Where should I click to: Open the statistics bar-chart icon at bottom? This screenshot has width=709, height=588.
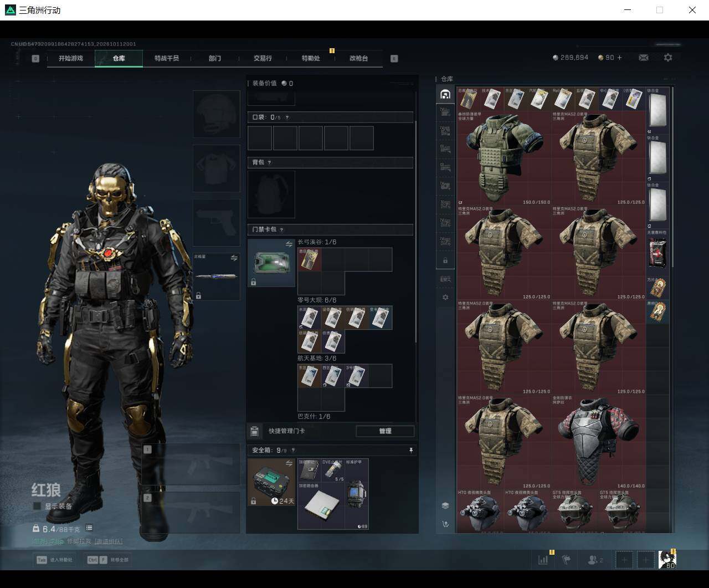point(543,560)
